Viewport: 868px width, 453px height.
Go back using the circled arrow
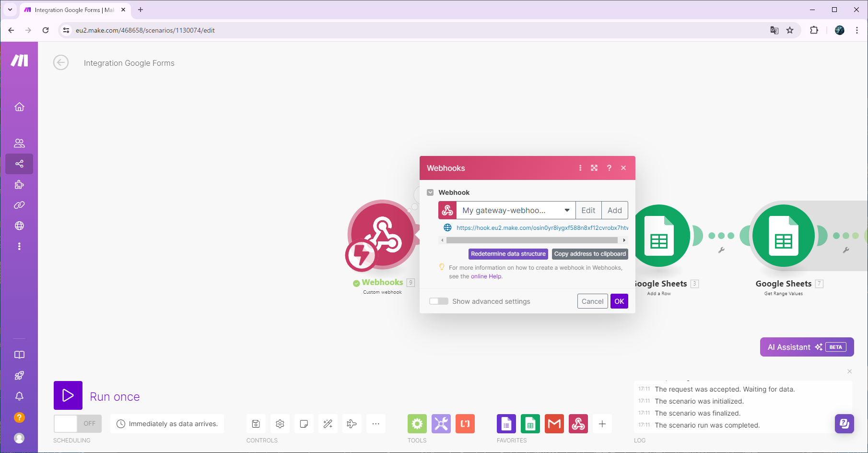(x=61, y=62)
